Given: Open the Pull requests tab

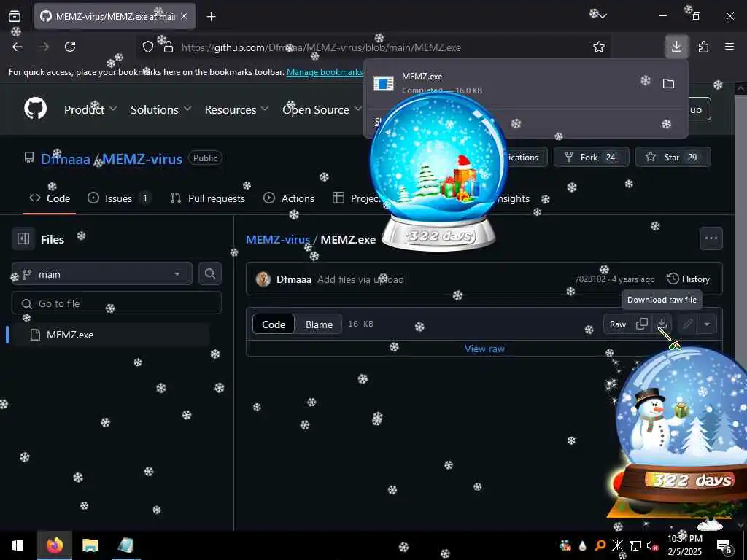Looking at the screenshot, I should click(x=208, y=198).
